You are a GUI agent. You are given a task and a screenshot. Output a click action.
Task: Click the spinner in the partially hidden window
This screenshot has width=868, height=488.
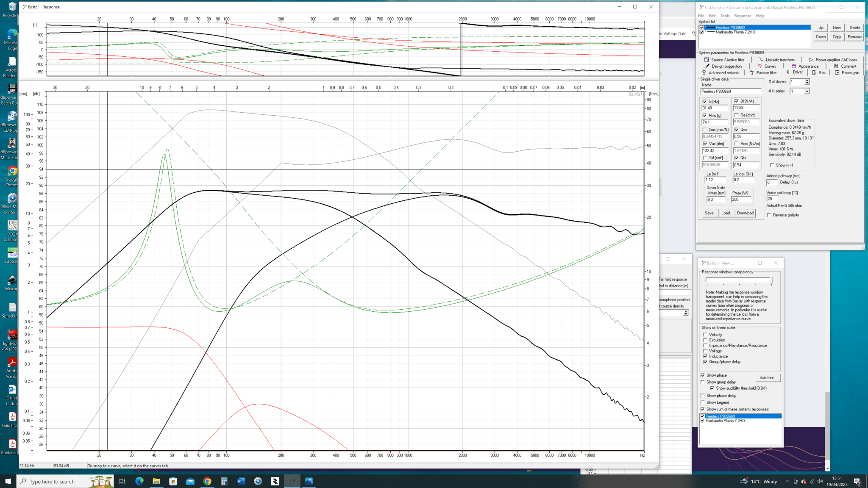coord(686,313)
